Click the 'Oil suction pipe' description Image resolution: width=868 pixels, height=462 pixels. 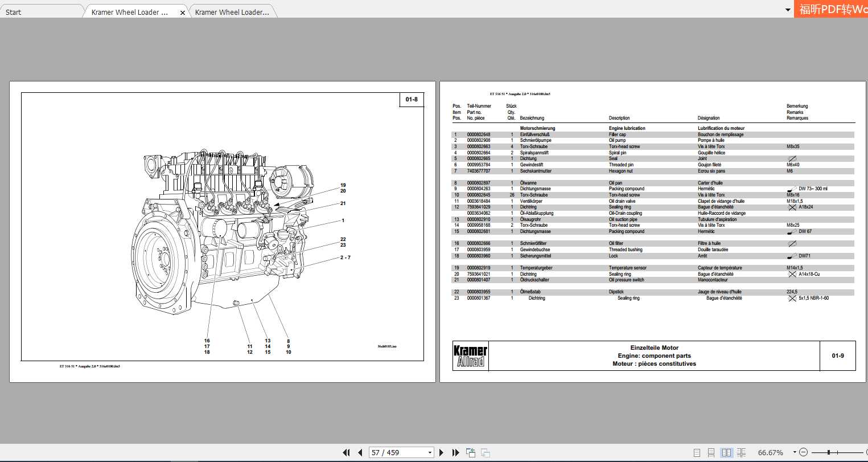point(623,219)
